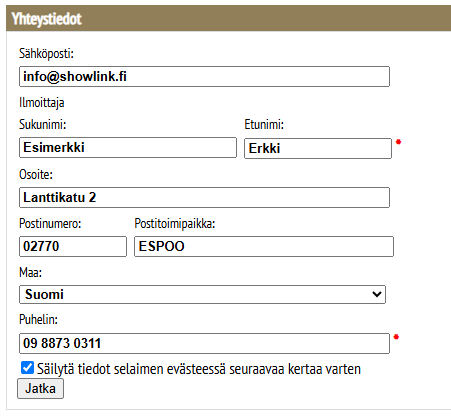Focus the Postinumero field showing 02770
Screen dimensions: 451x420
[x=73, y=246]
